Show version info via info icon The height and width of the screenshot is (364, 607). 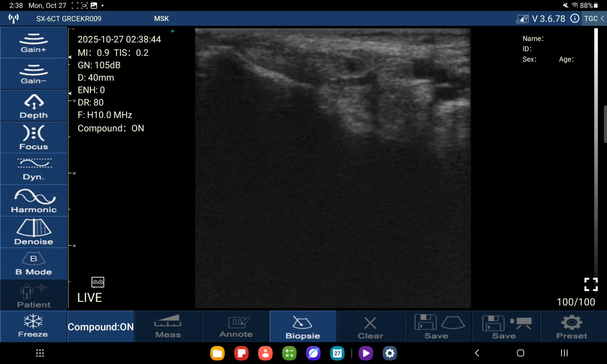pos(575,19)
